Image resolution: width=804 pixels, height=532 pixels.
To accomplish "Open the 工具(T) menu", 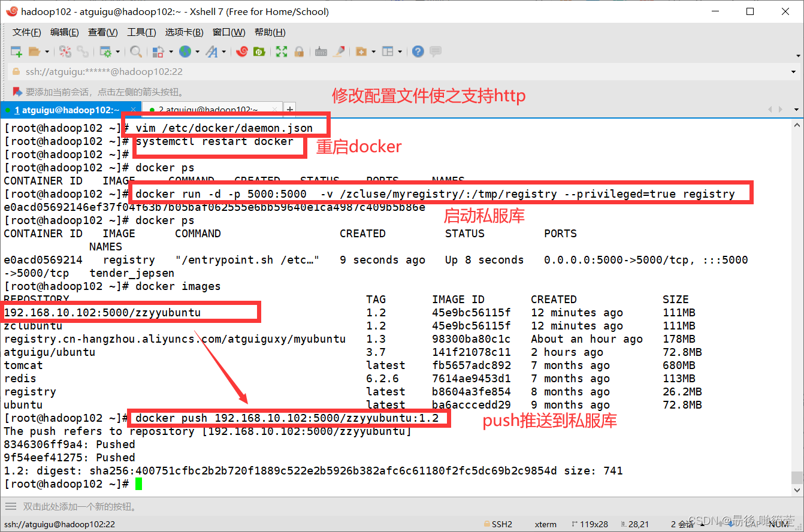I will pyautogui.click(x=141, y=32).
